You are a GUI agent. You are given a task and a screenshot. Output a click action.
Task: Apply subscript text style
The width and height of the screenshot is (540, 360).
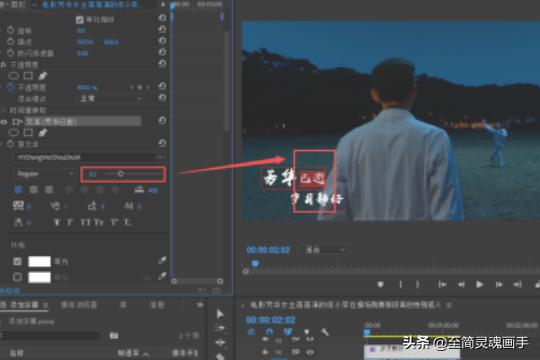point(127,222)
